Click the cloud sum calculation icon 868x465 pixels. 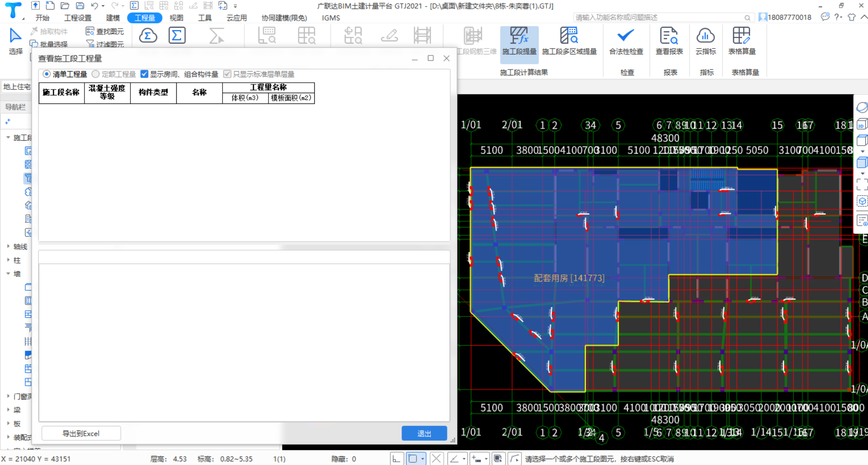point(148,35)
